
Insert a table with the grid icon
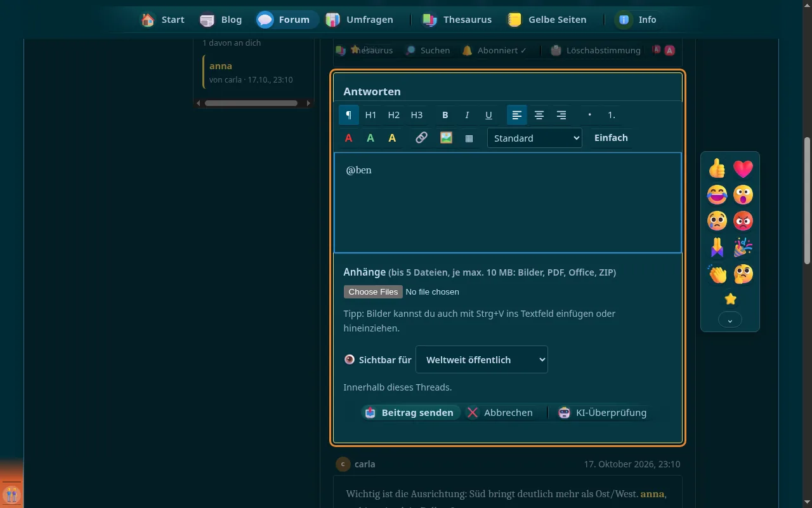pyautogui.click(x=469, y=138)
